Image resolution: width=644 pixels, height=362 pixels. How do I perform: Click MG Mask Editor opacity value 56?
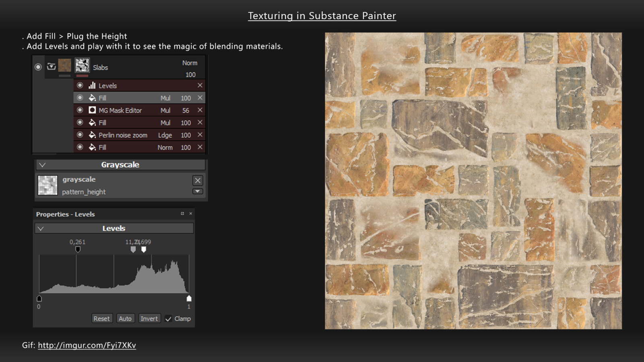tap(186, 110)
